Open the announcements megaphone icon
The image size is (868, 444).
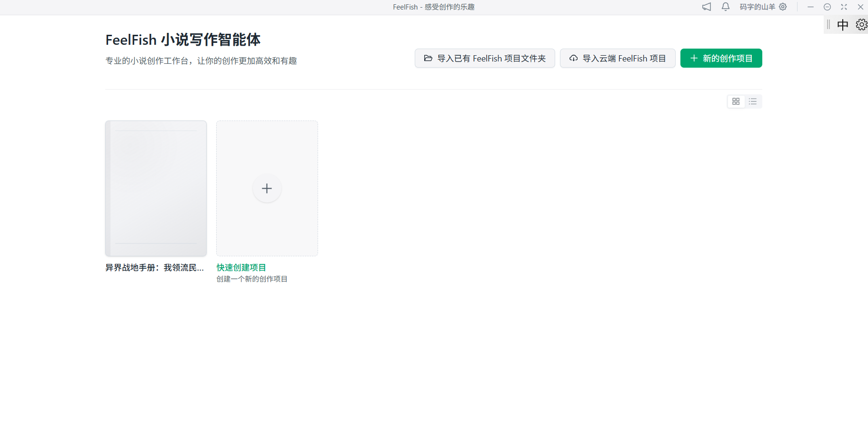pos(707,7)
